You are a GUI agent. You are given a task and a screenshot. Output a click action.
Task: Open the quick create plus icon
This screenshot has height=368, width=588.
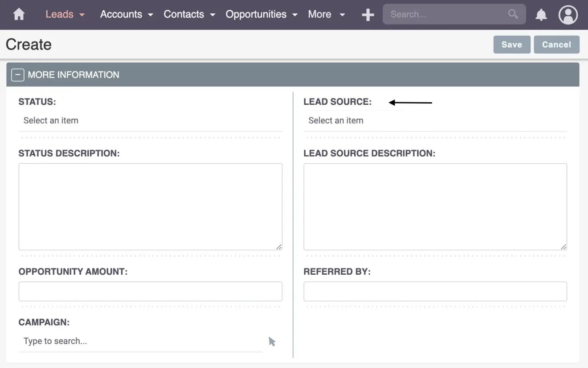pyautogui.click(x=368, y=14)
